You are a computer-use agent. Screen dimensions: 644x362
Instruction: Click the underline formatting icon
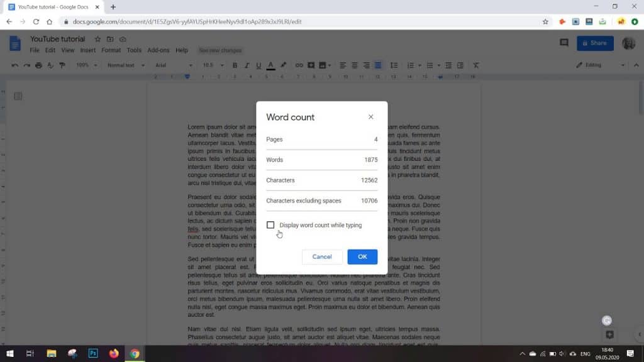tap(258, 65)
